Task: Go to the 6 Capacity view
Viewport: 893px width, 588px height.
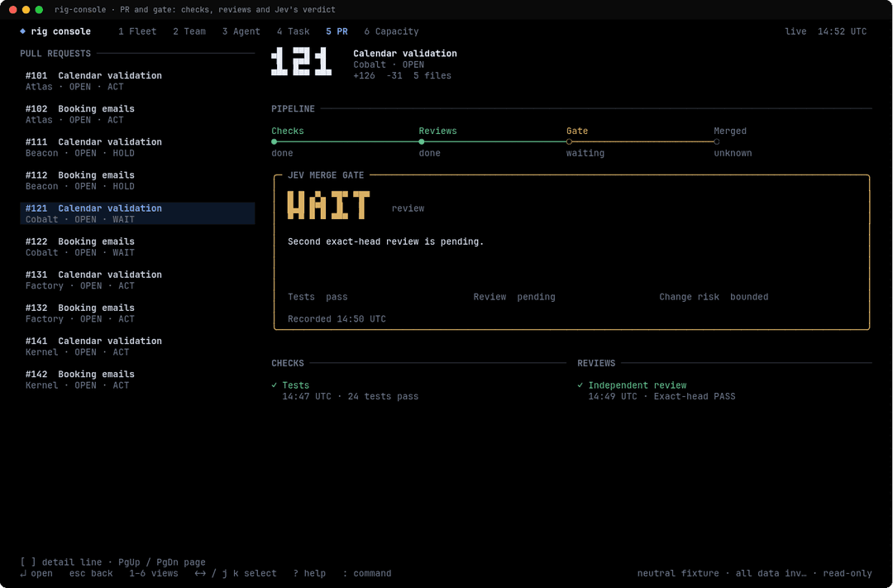Action: pyautogui.click(x=391, y=31)
